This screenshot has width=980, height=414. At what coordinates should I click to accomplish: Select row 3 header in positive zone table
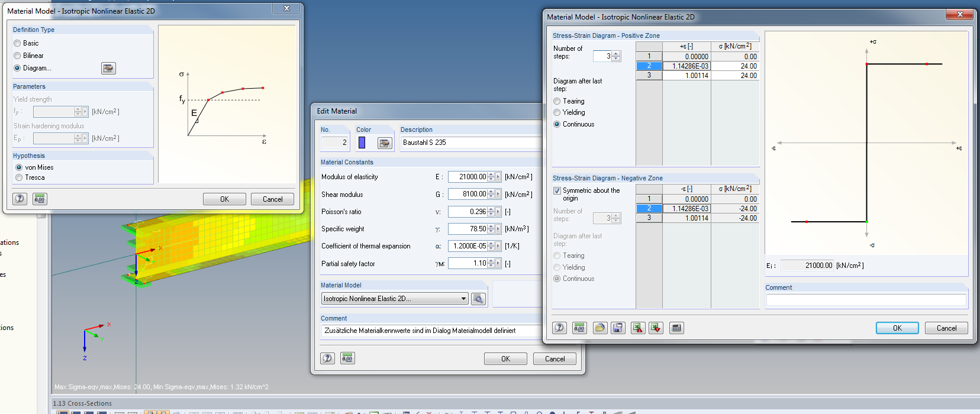(649, 76)
